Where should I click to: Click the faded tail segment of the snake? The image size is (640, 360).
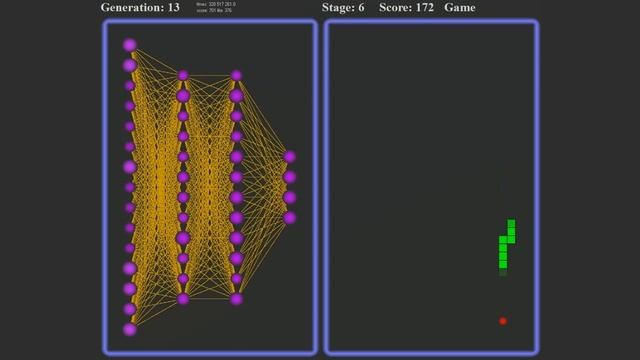tap(503, 272)
